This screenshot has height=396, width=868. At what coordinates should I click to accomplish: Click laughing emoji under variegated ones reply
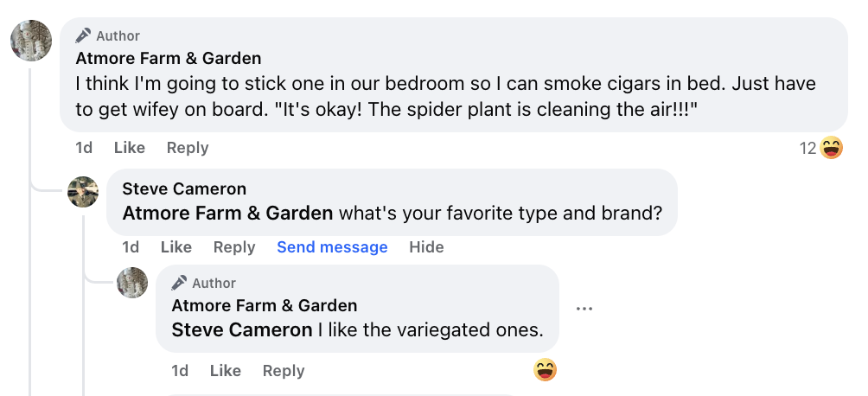tap(546, 371)
